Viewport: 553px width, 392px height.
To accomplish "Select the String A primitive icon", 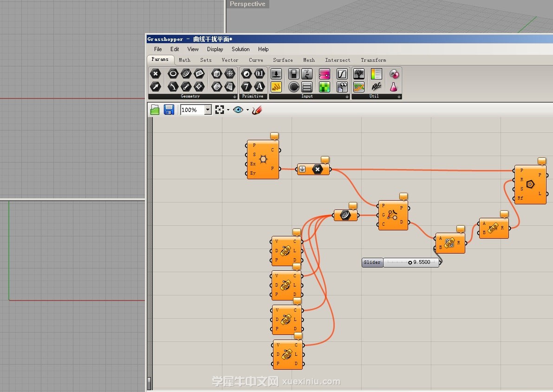I will click(x=260, y=86).
